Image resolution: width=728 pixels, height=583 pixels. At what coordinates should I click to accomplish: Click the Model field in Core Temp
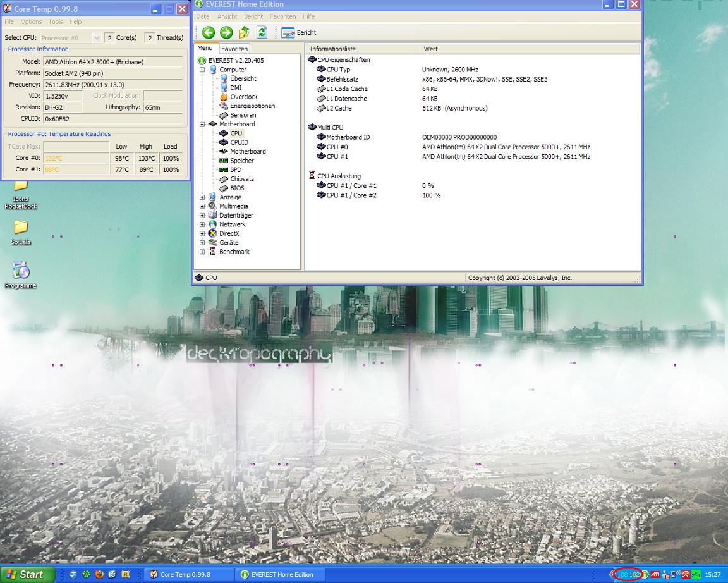(113, 62)
